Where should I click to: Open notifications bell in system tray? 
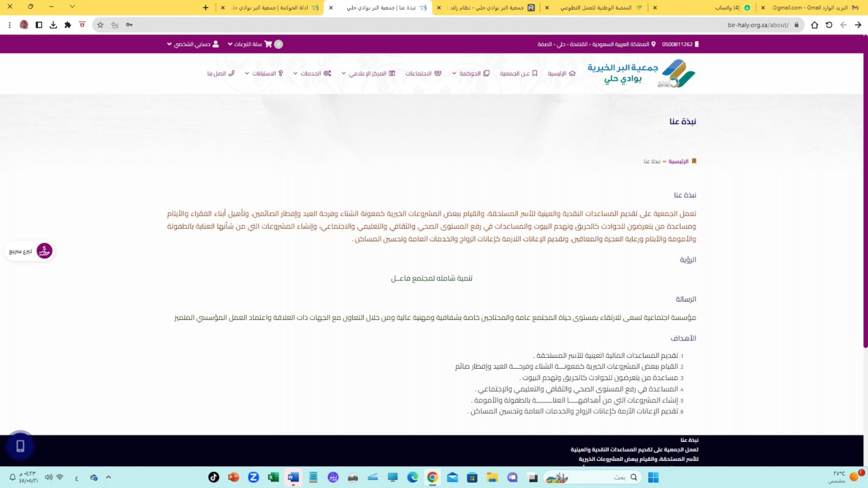pyautogui.click(x=12, y=477)
